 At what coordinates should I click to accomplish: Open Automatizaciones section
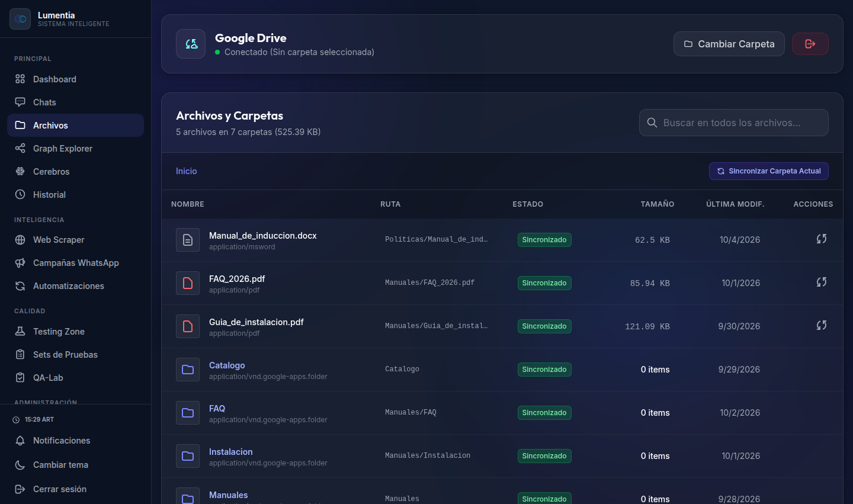[x=75, y=286]
